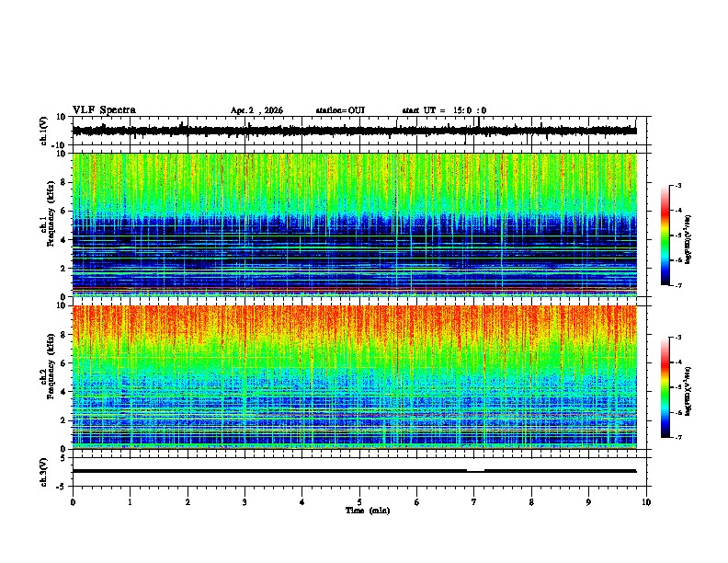Click the "ch.1(V)" axis label
Image resolution: width=728 pixels, height=563 pixels.
coord(44,131)
